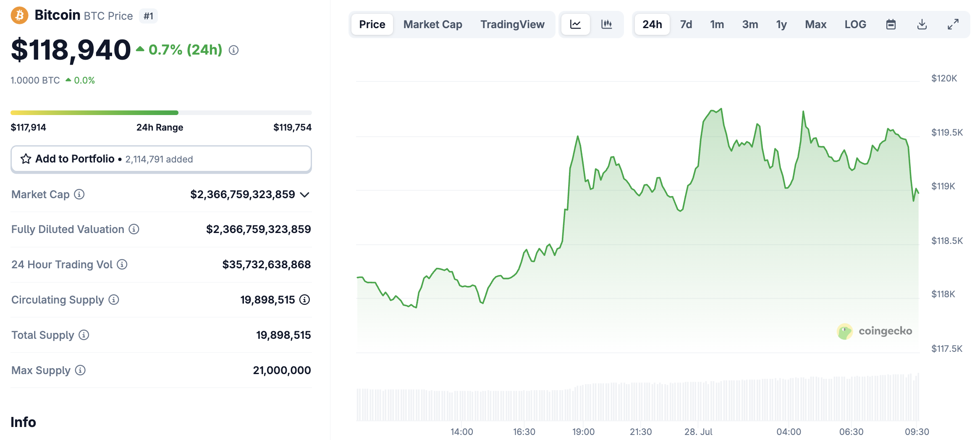Click the 24 Hour Trading Vol info icon
This screenshot has width=980, height=440.
(x=122, y=265)
